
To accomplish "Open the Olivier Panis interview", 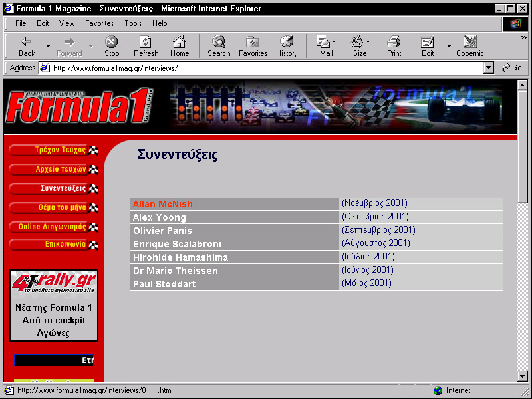I will [162, 231].
